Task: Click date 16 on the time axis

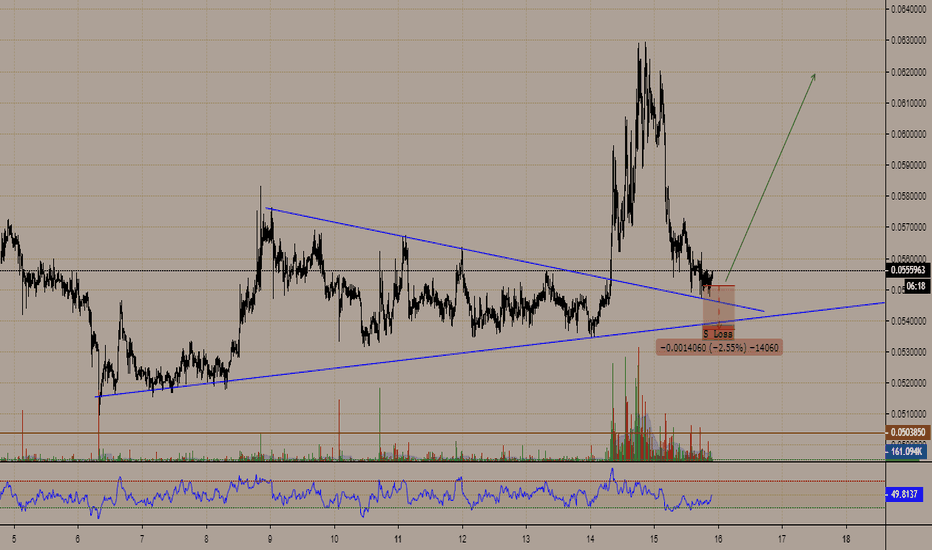Action: tap(718, 539)
